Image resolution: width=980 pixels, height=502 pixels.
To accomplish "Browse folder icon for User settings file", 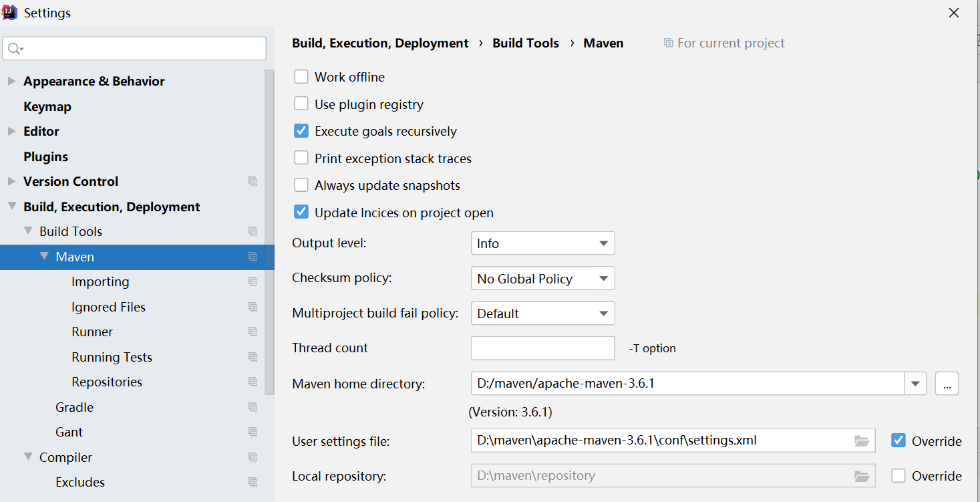I will click(862, 441).
